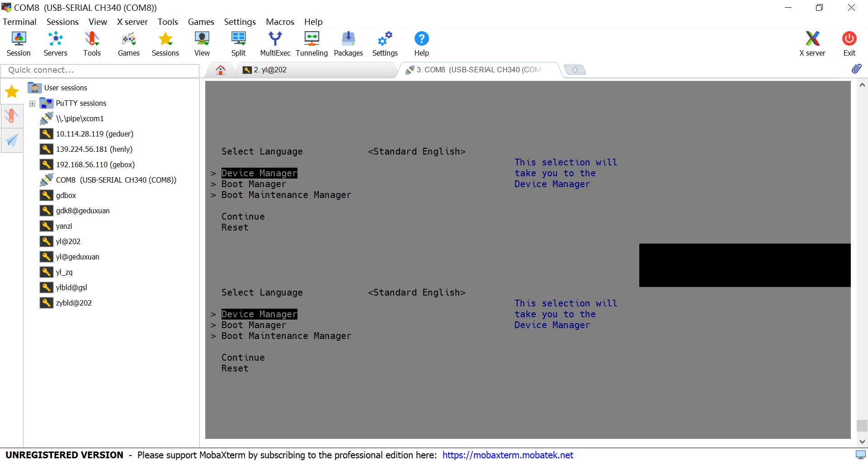Select the zybld@202 session
The height and width of the screenshot is (461, 868).
click(74, 303)
